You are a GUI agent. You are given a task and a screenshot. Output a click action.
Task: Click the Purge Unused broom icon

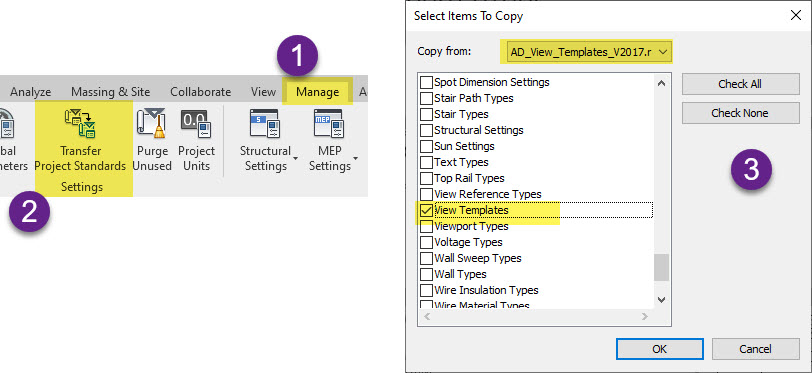151,123
